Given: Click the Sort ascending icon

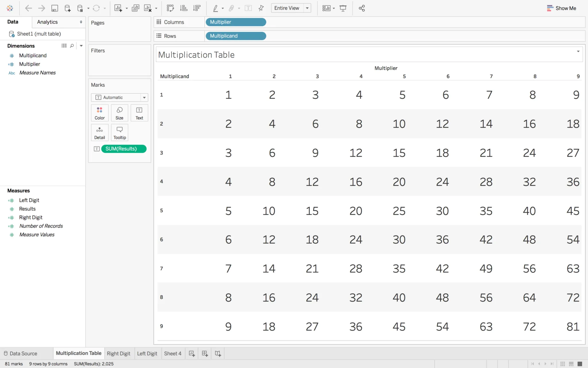Looking at the screenshot, I should coord(183,8).
